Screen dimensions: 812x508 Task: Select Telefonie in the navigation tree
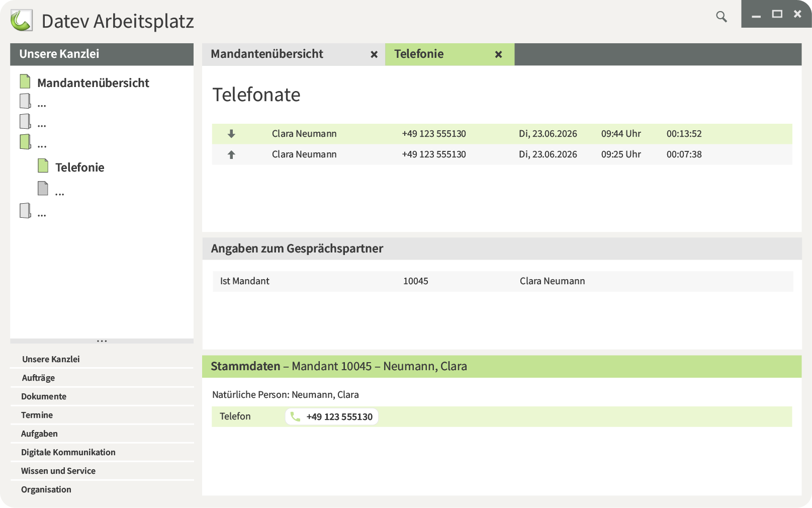[x=79, y=167]
